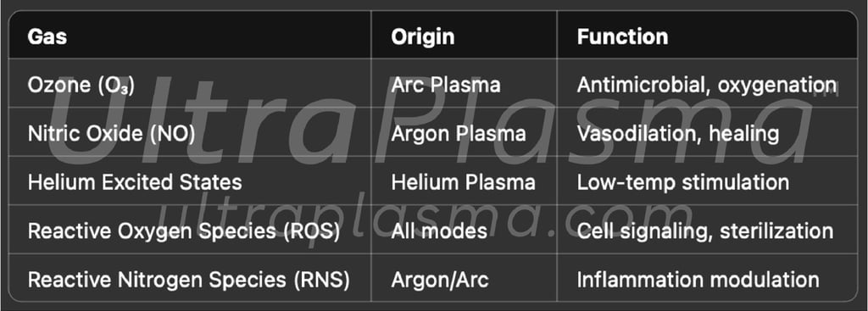This screenshot has width=868, height=311.
Task: Click the Low-temp stimulation cell
Action: (707, 180)
